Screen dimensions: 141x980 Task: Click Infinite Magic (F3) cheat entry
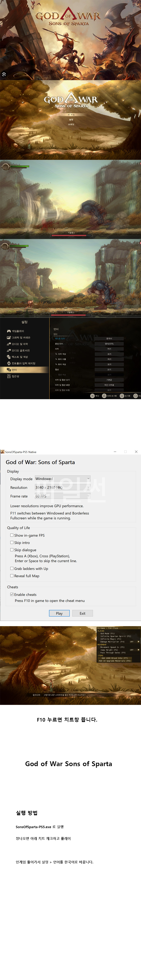pyautogui.click(x=111, y=639)
